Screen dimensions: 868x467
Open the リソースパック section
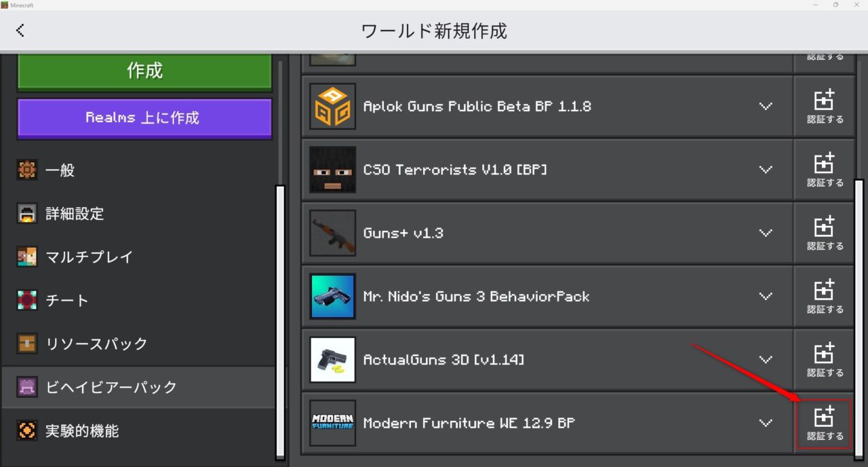tap(95, 343)
